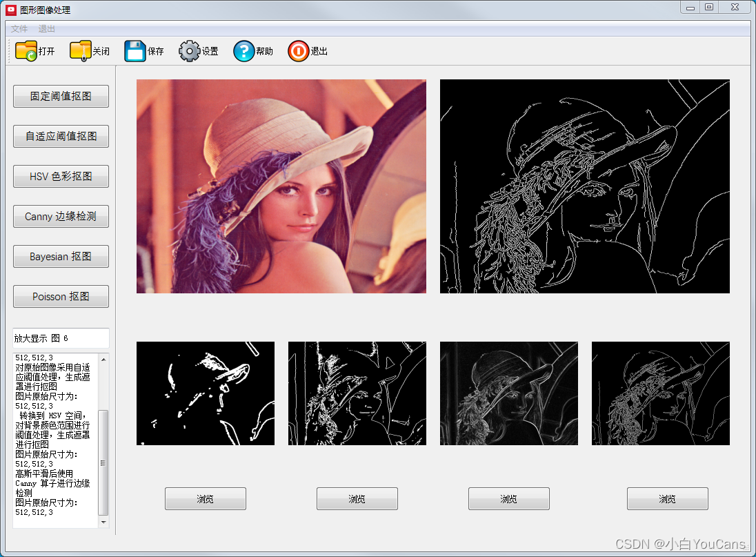
Task: Click log text 转换到 HSV 空间
Action: pos(52,416)
